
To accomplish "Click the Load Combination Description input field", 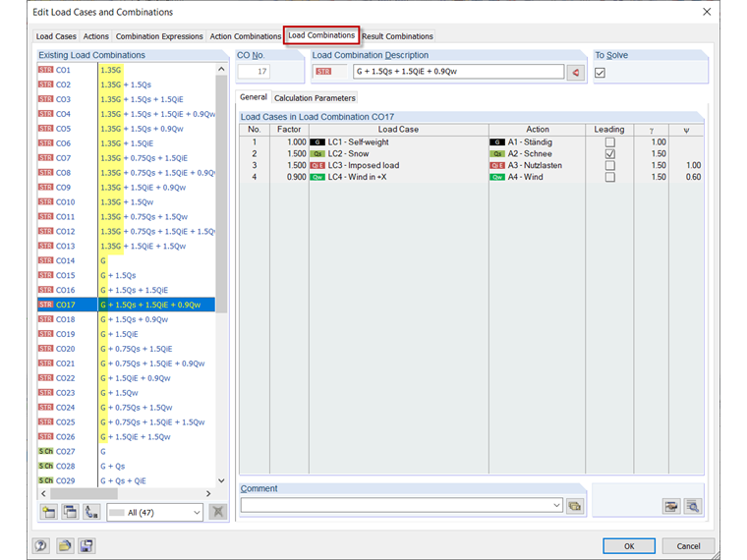I will click(458, 72).
